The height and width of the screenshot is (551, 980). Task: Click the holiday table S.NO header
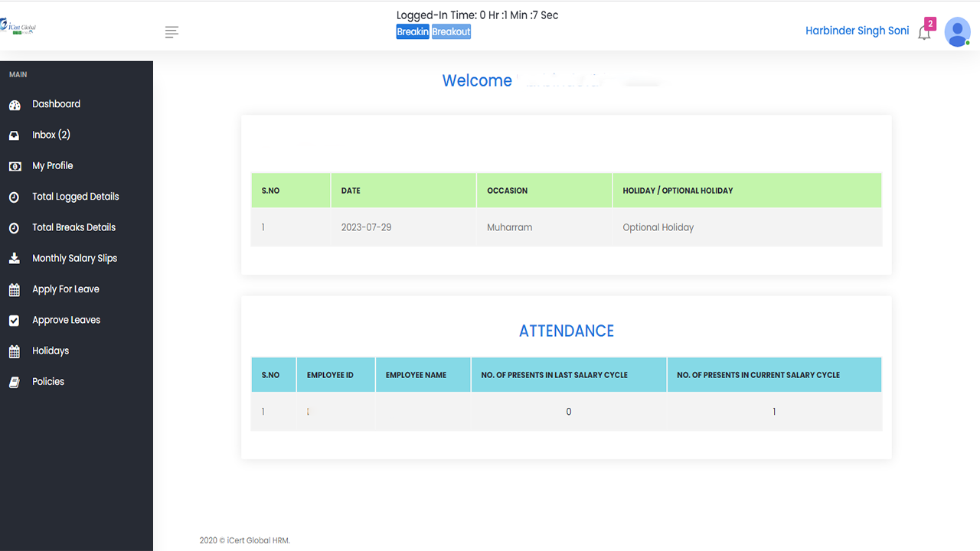(x=291, y=191)
